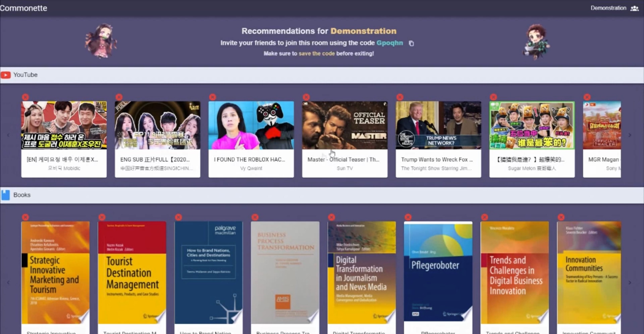Viewport: 644px width, 334px height.
Task: Open How to Brand Nations book cover
Action: (x=209, y=273)
